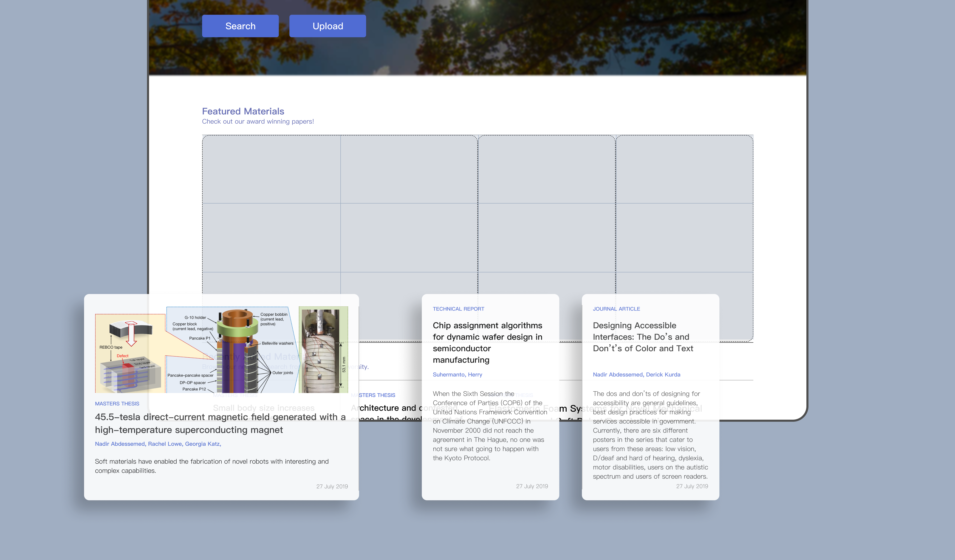Image resolution: width=955 pixels, height=560 pixels.
Task: Open the superconducting magnet diagram thumbnail
Action: [x=221, y=349]
